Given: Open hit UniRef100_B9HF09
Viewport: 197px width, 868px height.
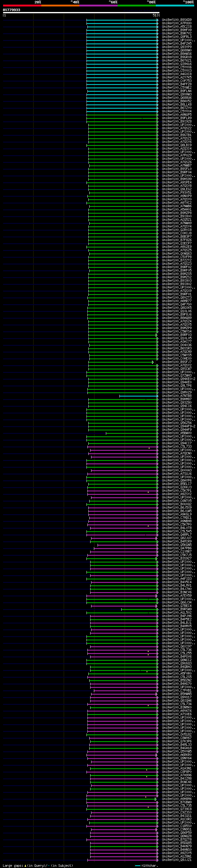Looking at the screenshot, I should 177,30.
